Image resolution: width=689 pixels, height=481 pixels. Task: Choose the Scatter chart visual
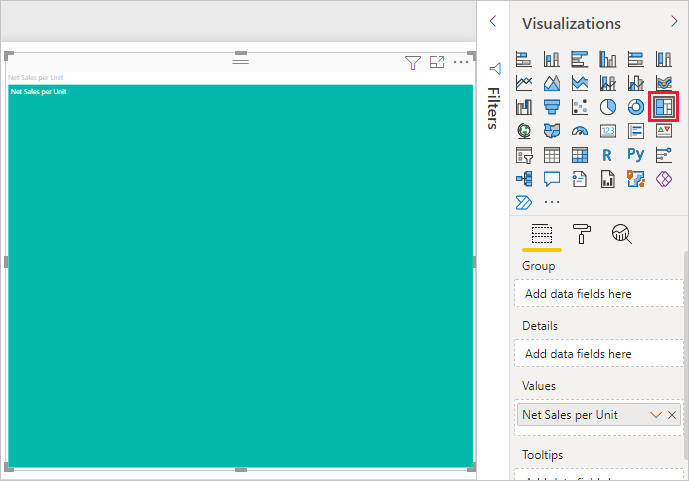(x=580, y=107)
